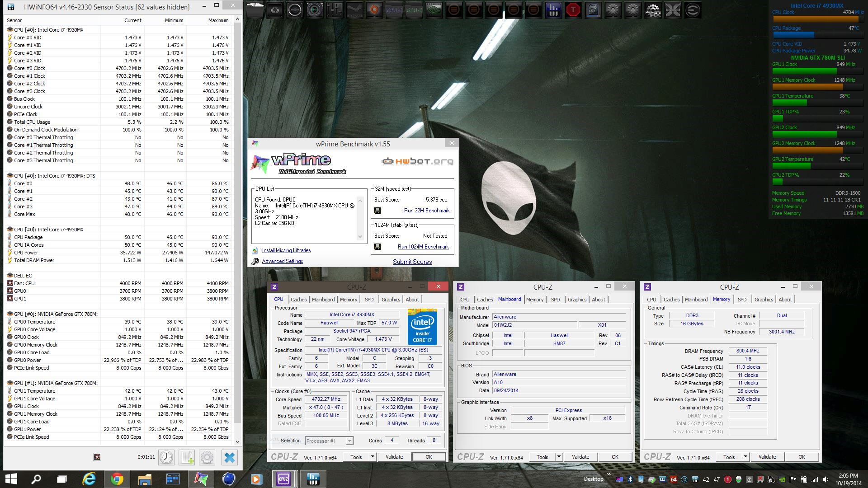Open About tab in Memory CPU-Z window

tap(785, 300)
